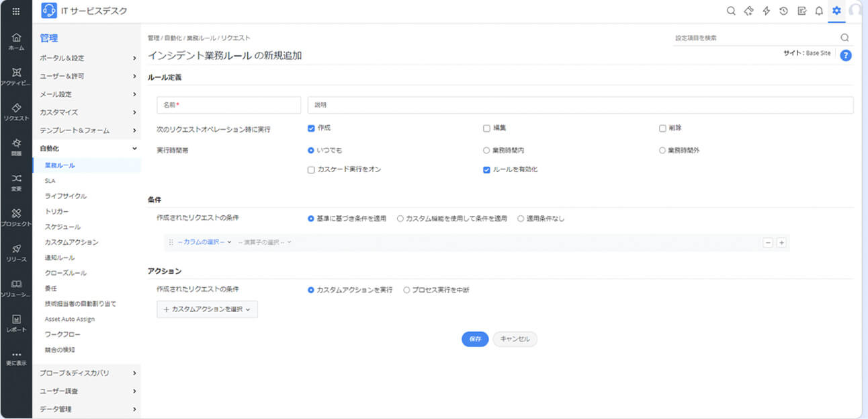This screenshot has width=868, height=419.
Task: Toggle the カスケード実行をオン checkbox
Action: point(311,170)
